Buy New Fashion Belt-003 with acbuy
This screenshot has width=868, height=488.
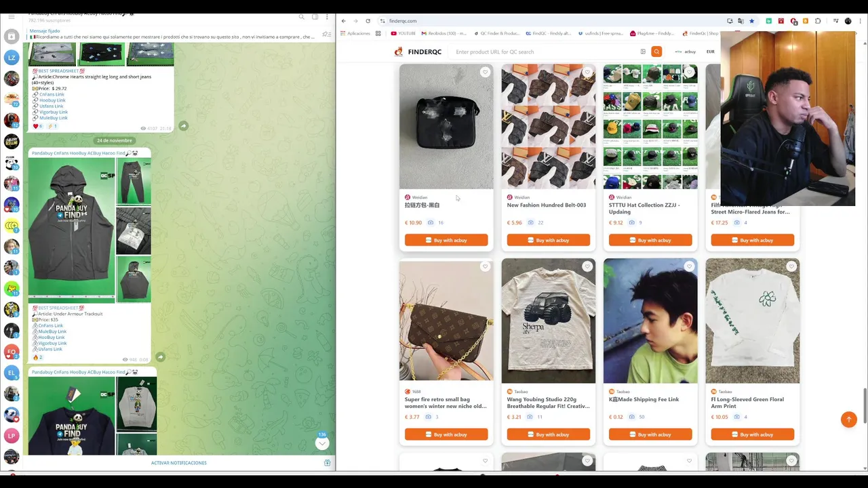(x=549, y=240)
